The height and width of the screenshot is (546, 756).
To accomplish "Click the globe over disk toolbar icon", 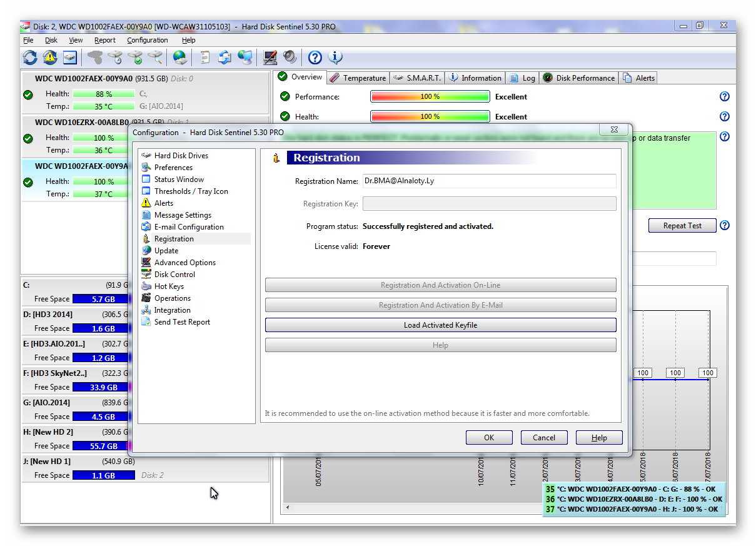I will click(x=180, y=58).
